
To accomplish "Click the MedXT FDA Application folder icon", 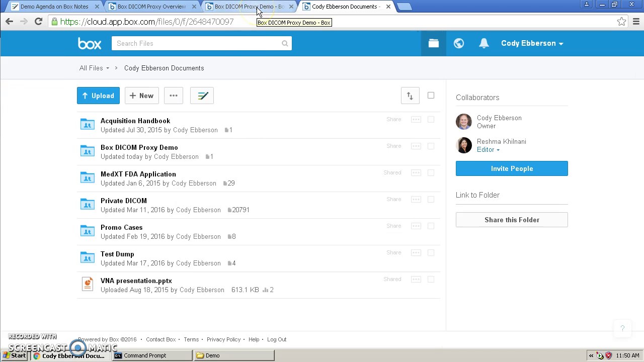I will 88,177.
